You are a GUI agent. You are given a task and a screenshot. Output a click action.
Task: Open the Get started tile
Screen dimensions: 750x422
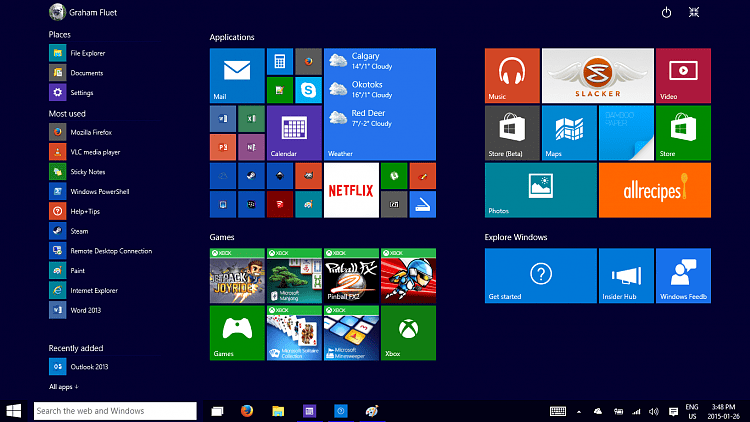(x=540, y=276)
